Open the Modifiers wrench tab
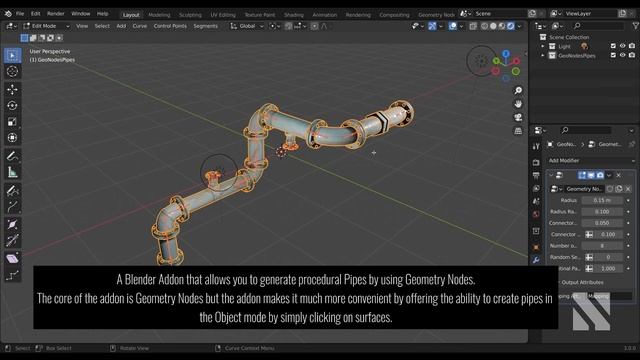 pyautogui.click(x=536, y=260)
